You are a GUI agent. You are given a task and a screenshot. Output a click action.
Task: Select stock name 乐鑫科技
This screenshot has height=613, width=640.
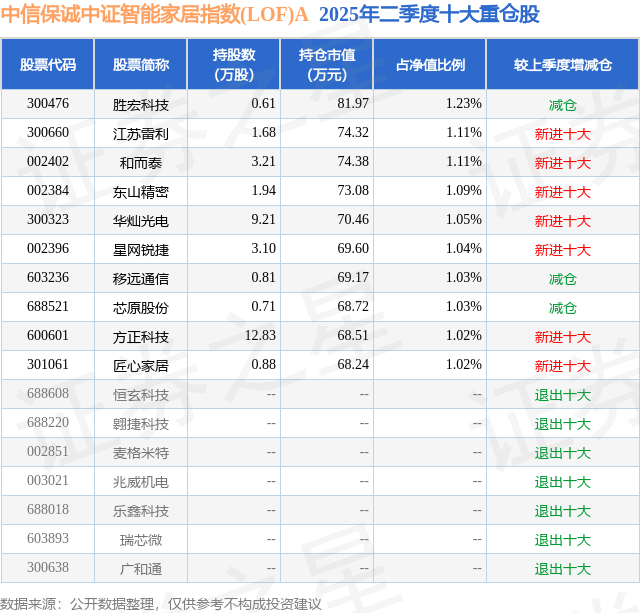click(141, 511)
